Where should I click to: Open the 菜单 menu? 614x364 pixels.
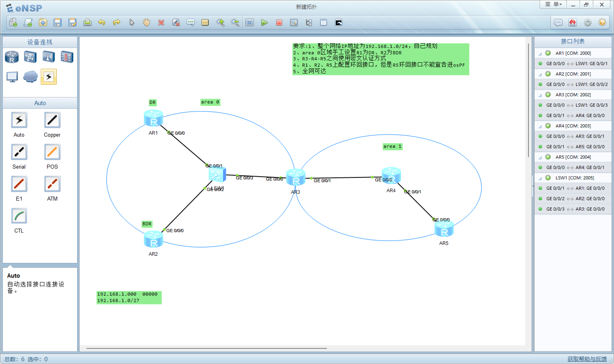553,4
